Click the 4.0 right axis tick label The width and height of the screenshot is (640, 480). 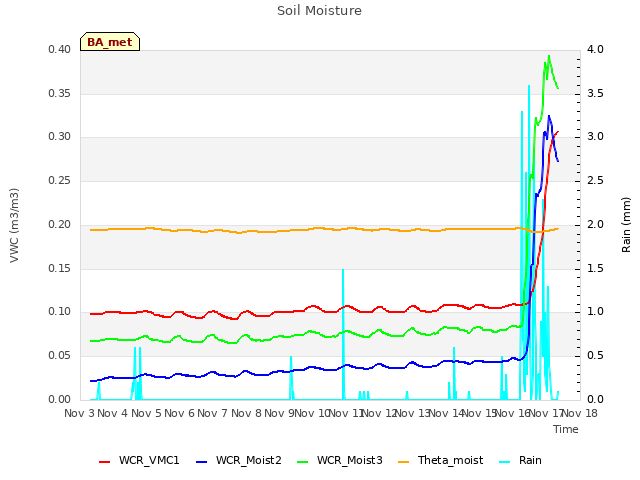coord(595,49)
